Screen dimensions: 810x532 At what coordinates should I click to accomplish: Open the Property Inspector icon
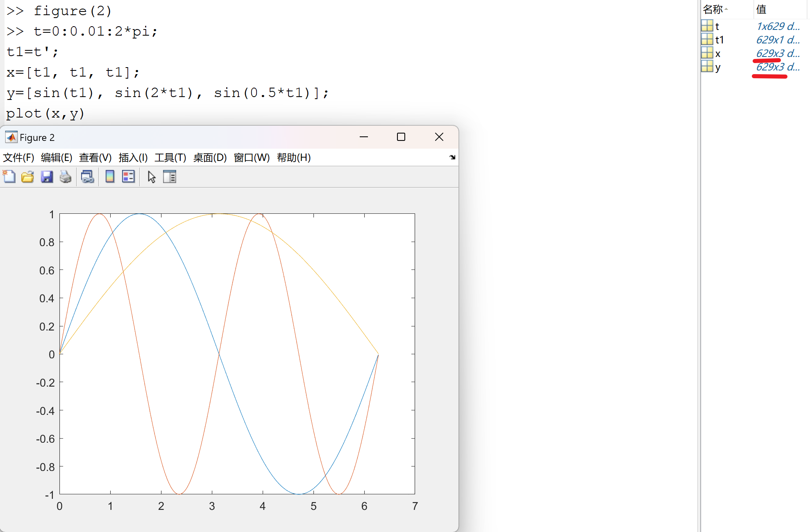170,177
